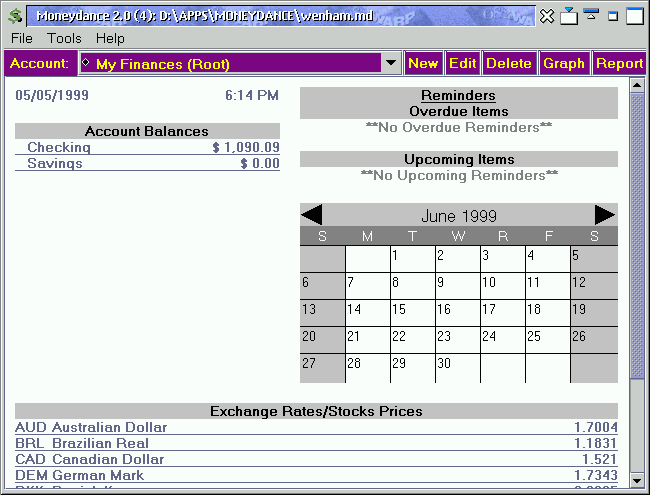
Task: Click the close X icon in title bar
Action: pos(547,16)
